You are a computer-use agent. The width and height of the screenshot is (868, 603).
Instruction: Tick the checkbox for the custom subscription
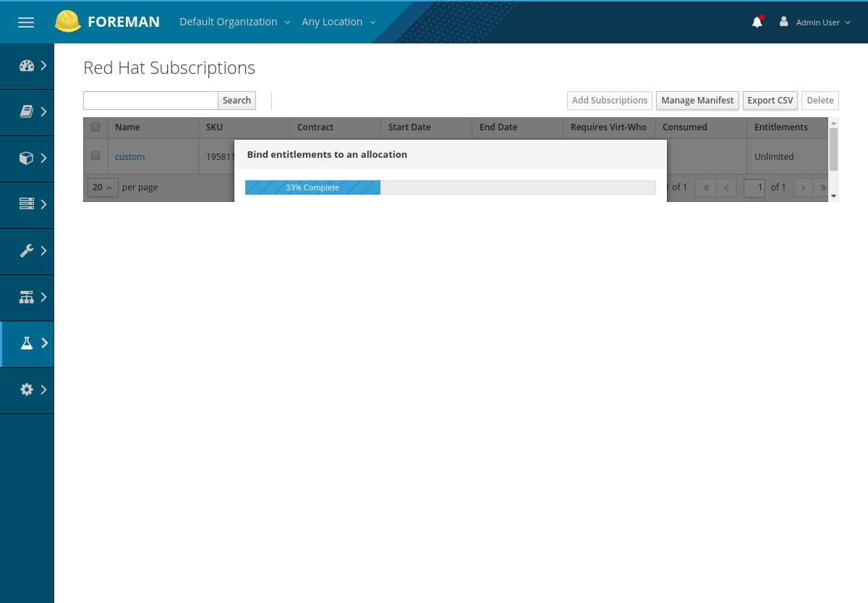[95, 156]
